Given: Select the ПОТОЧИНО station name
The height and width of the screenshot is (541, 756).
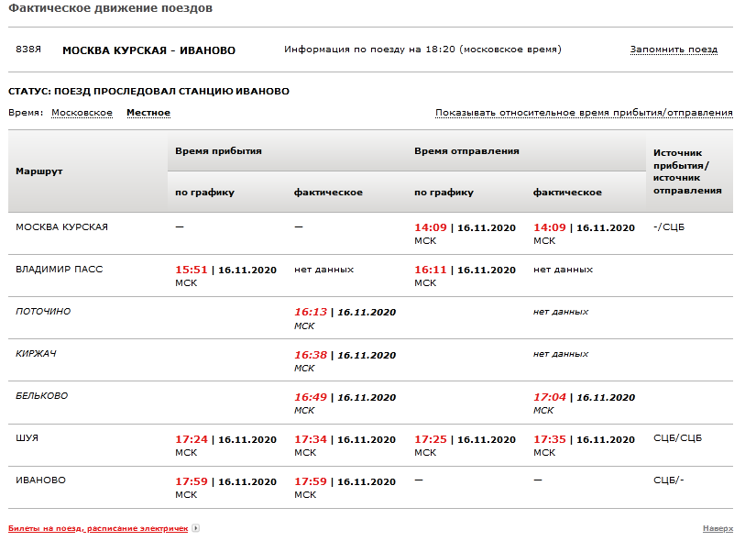Looking at the screenshot, I should 43,312.
